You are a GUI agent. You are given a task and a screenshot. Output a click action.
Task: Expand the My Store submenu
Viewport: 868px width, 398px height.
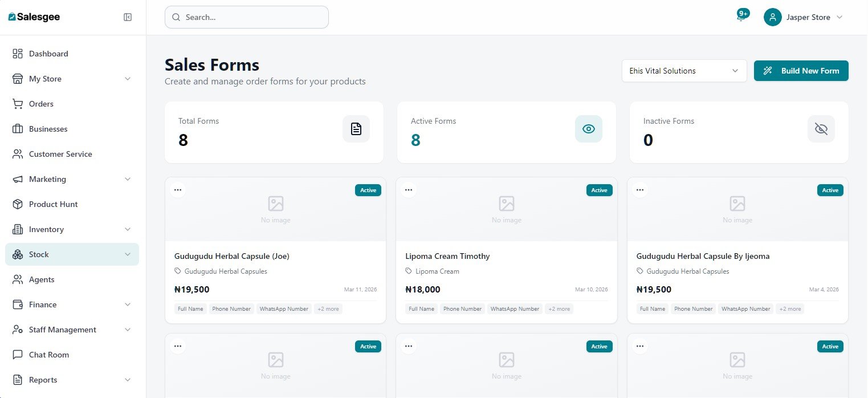(128, 79)
